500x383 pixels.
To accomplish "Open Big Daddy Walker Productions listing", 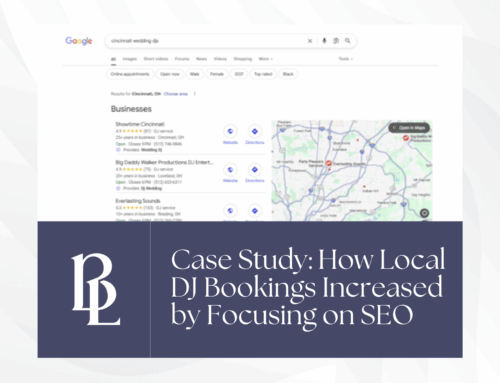I will [x=164, y=162].
